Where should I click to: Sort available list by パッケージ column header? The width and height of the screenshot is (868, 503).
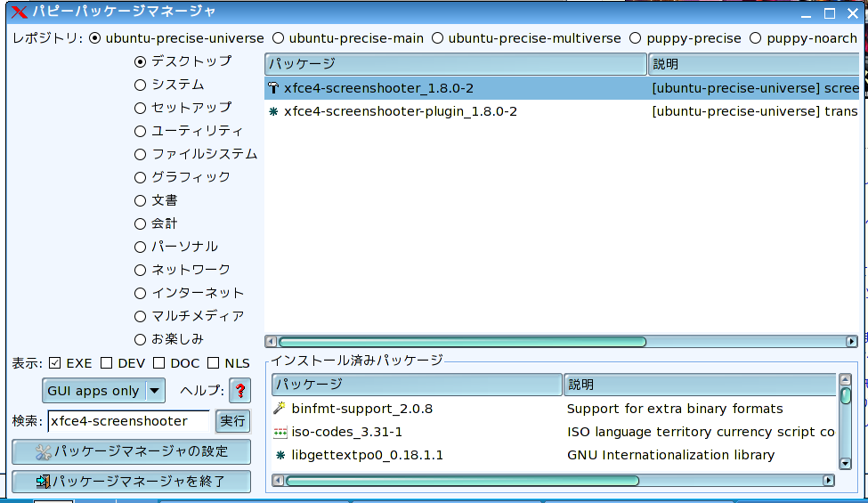456,64
